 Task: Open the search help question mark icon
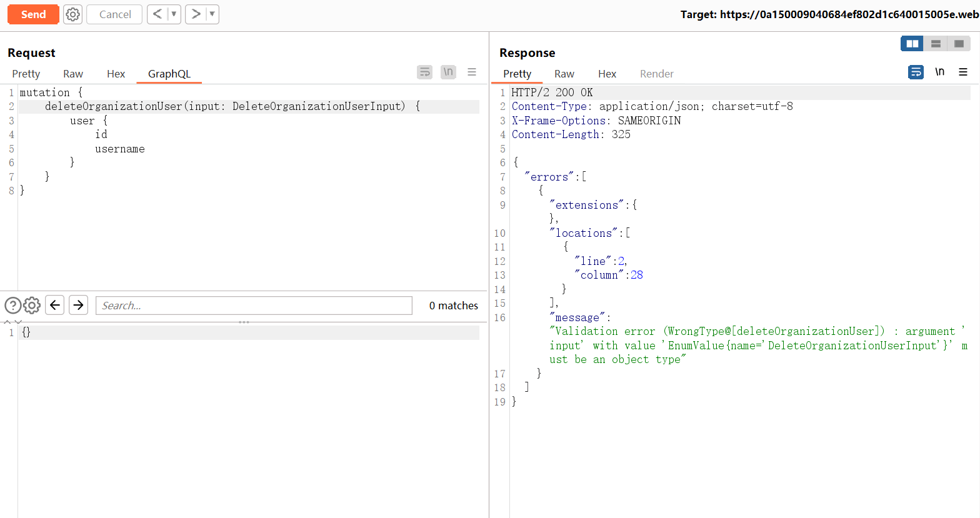(12, 306)
